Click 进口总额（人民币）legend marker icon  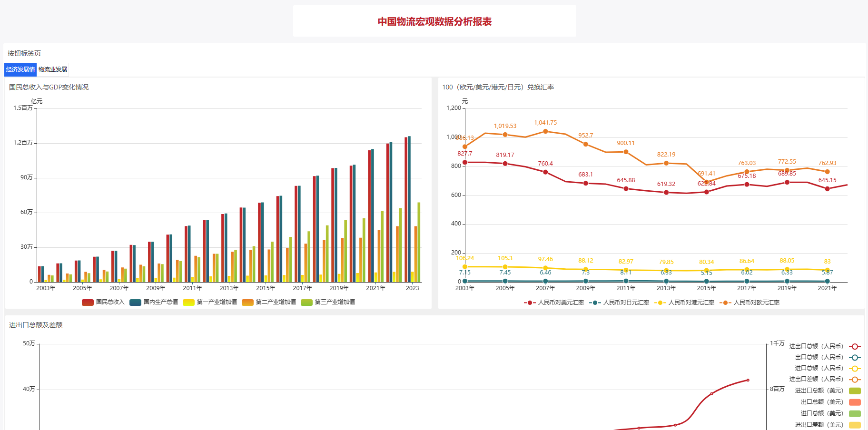(x=855, y=368)
